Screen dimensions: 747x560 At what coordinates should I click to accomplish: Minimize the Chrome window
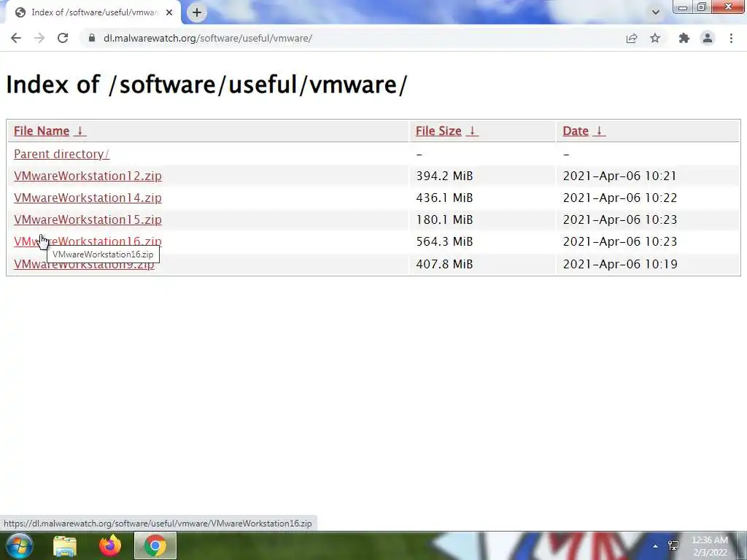point(683,7)
